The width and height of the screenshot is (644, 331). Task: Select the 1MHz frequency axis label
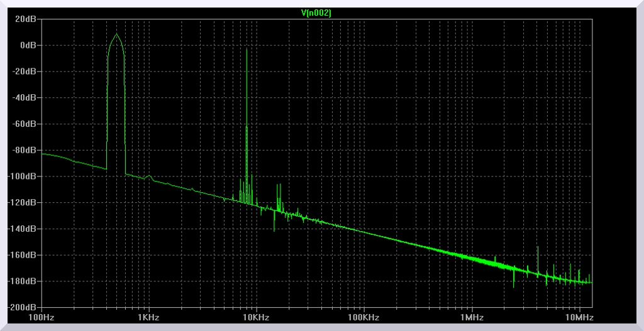(x=472, y=318)
